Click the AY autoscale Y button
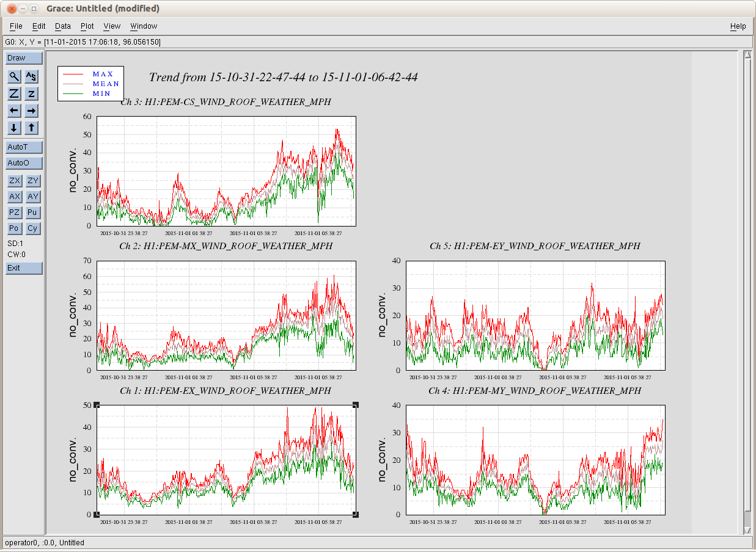 [x=33, y=197]
